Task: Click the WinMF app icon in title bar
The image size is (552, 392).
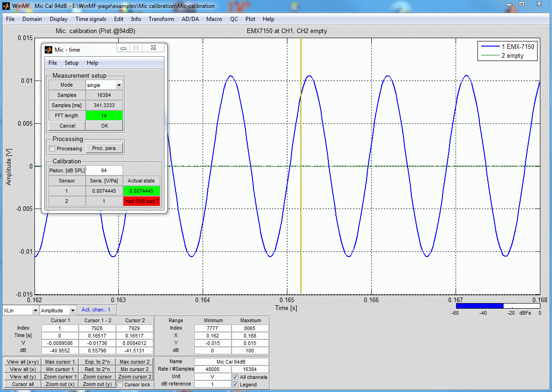Action: click(6, 6)
